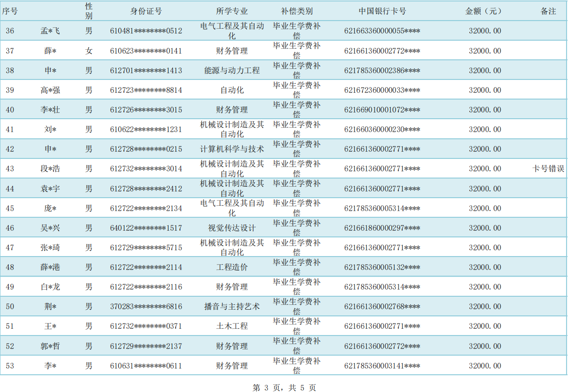The height and width of the screenshot is (392, 568).
Task: Select bank card 62166901001072****
Action: [x=382, y=110]
